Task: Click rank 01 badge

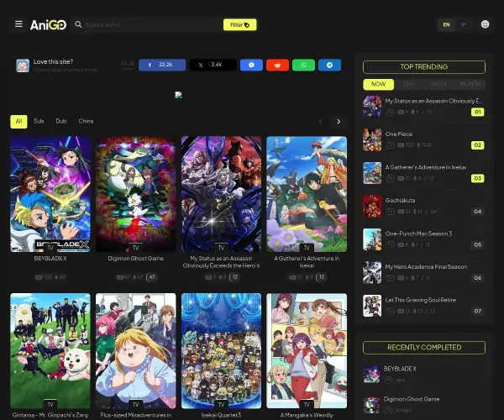Action: click(478, 112)
